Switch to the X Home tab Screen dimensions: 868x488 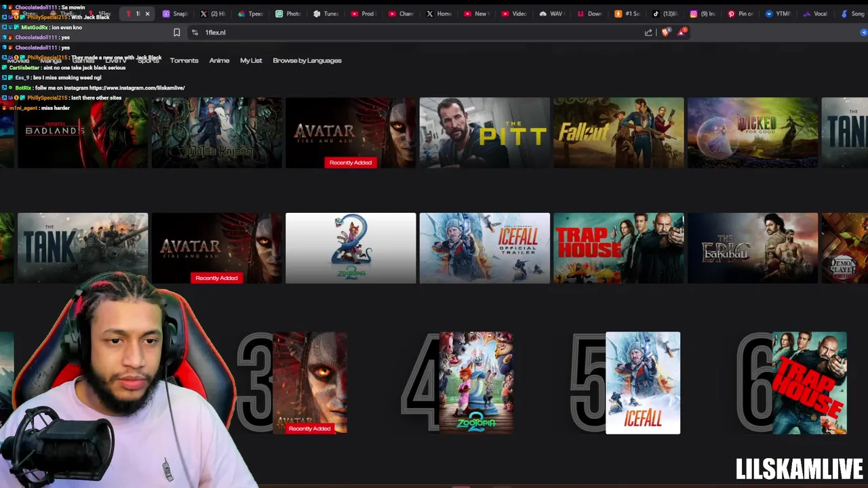click(x=439, y=14)
